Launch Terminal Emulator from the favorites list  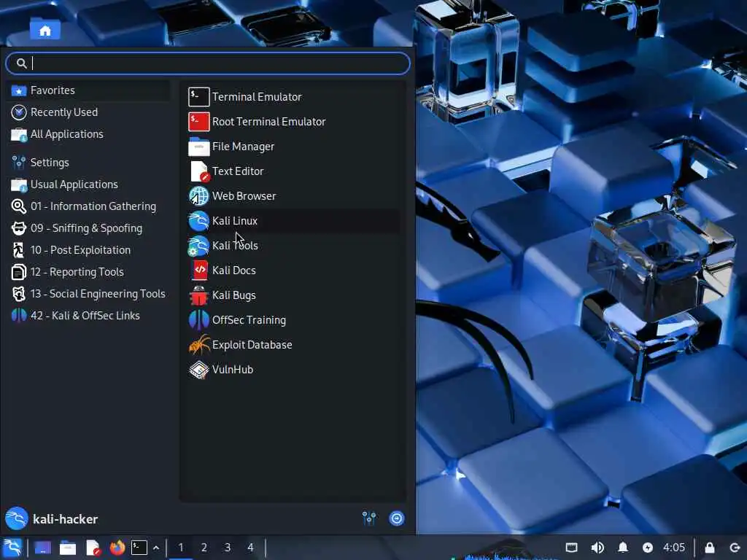tap(293, 97)
